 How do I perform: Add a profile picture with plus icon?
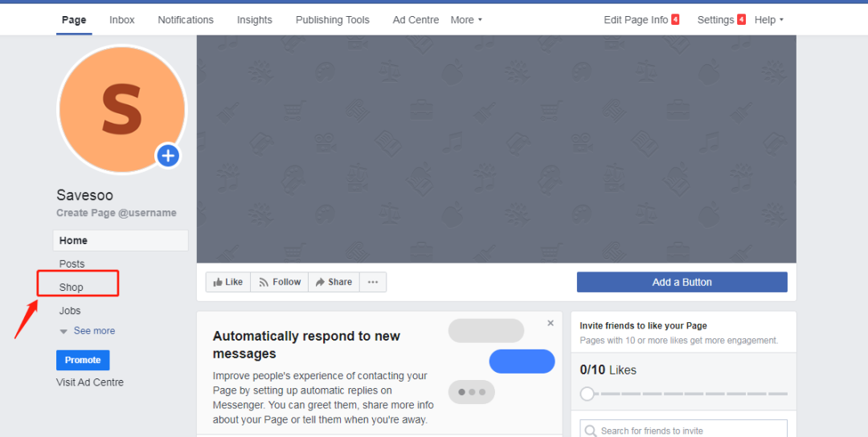pyautogui.click(x=168, y=156)
